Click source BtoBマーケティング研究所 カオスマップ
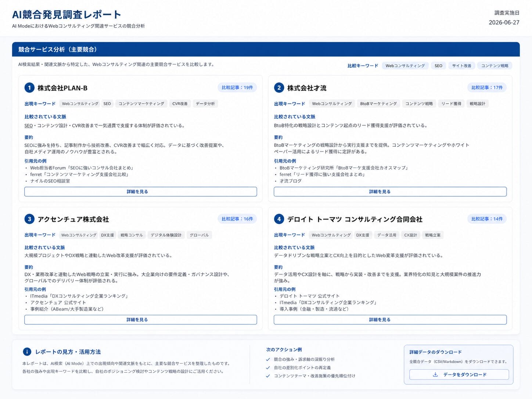Image resolution: width=532 pixels, height=399 pixels. click(x=344, y=168)
